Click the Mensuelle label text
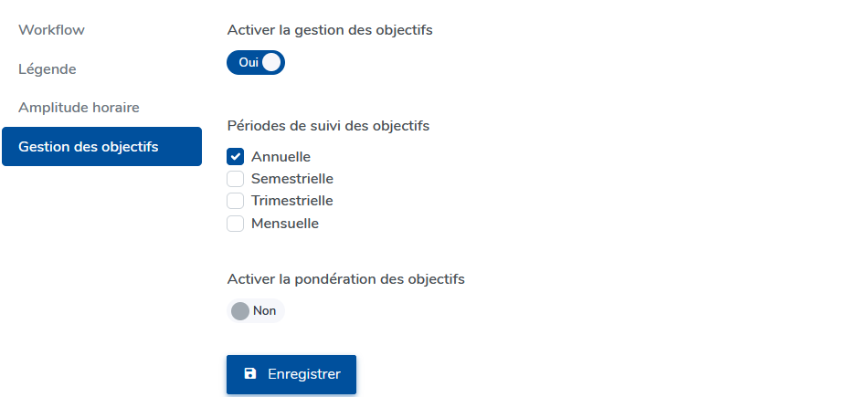The width and height of the screenshot is (868, 397). [x=285, y=223]
